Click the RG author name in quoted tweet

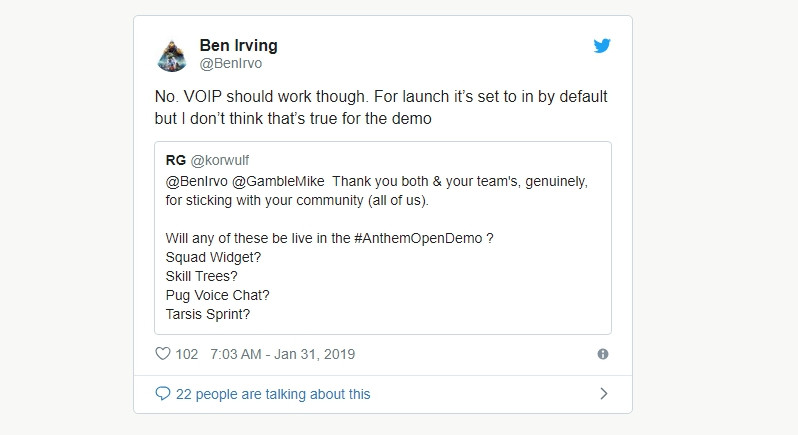point(176,158)
